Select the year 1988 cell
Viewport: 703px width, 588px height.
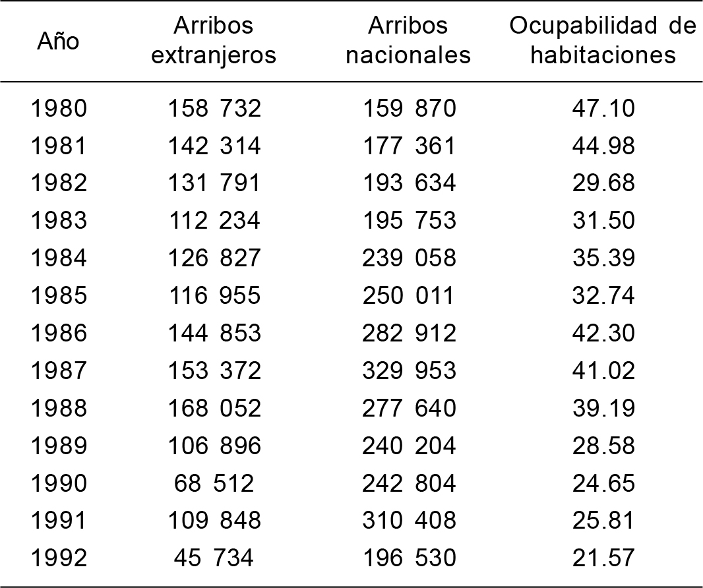tap(59, 409)
